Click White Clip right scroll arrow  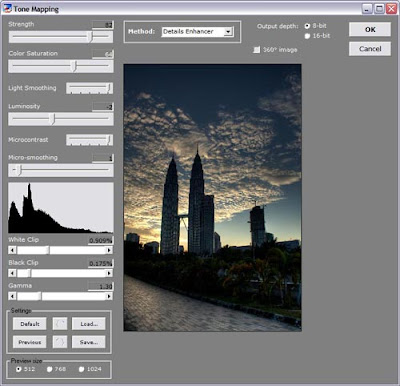point(109,250)
